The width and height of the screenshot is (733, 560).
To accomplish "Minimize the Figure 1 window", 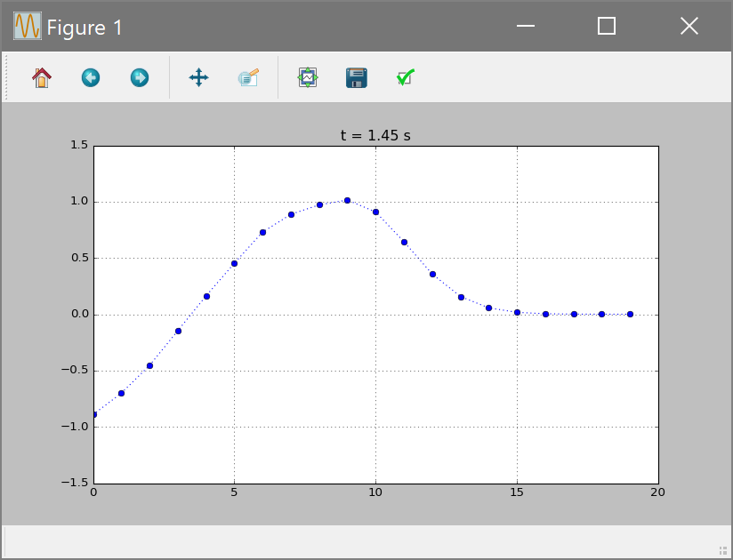I will point(526,26).
